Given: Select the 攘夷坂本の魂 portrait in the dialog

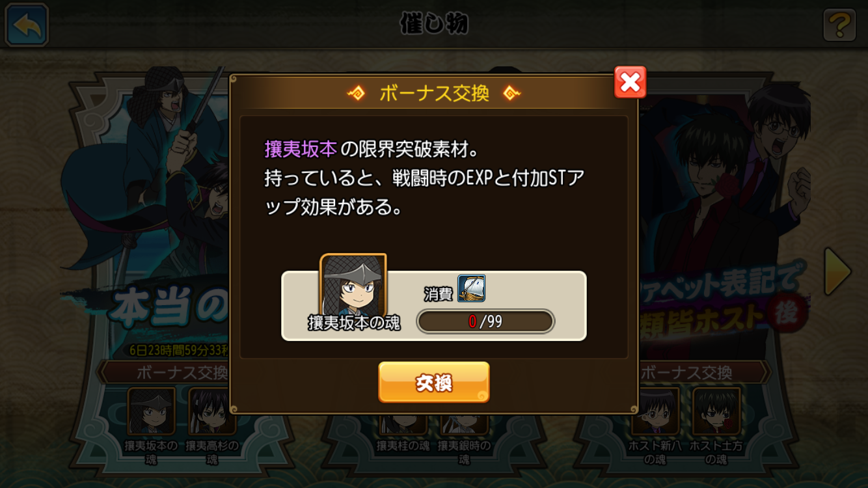Looking at the screenshot, I should pos(353,286).
